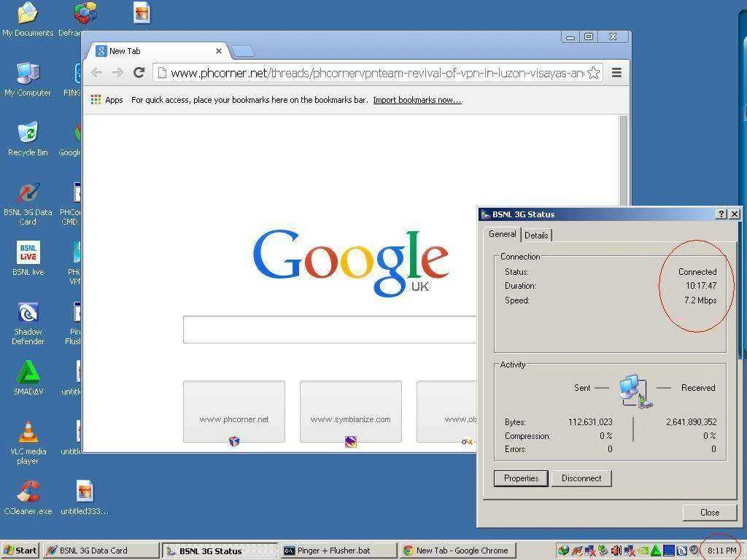
Task: Click the Connected status text
Action: pyautogui.click(x=697, y=271)
